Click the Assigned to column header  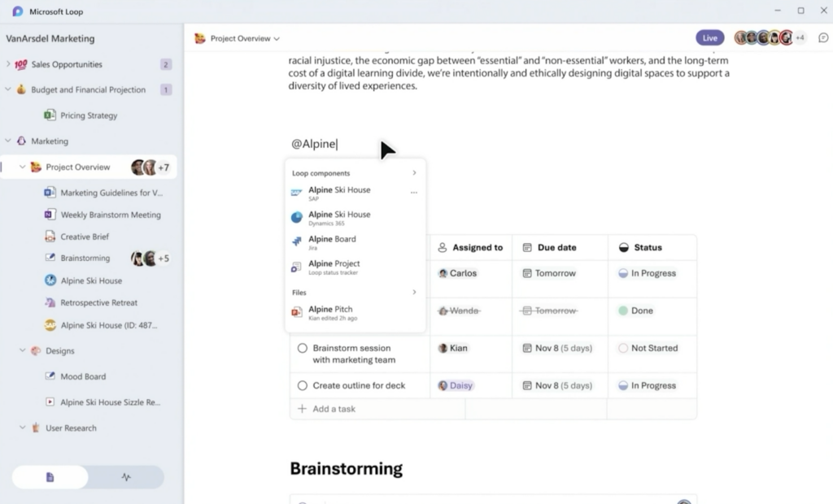471,247
